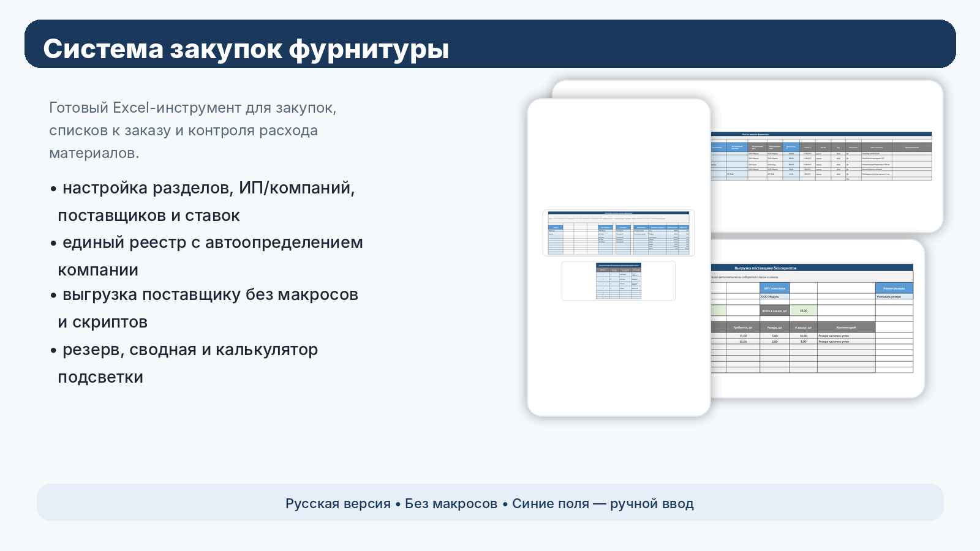Click the "Учитывать резерв" cell under Режим резерва
The image size is (980, 551).
(894, 296)
